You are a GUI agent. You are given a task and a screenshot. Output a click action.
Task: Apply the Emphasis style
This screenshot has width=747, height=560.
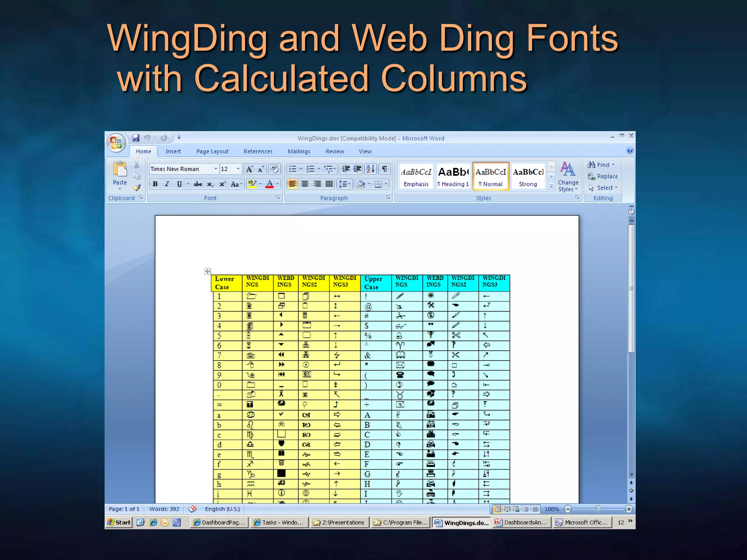click(x=416, y=176)
